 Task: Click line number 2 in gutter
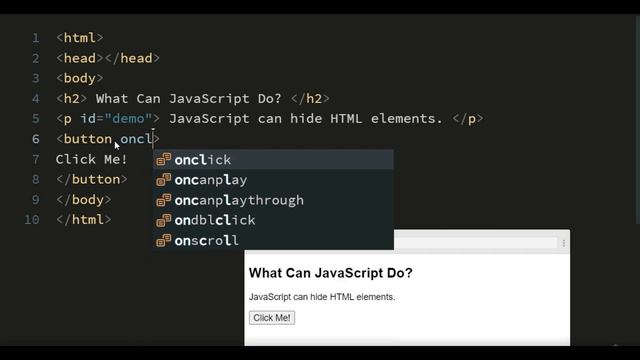click(36, 58)
